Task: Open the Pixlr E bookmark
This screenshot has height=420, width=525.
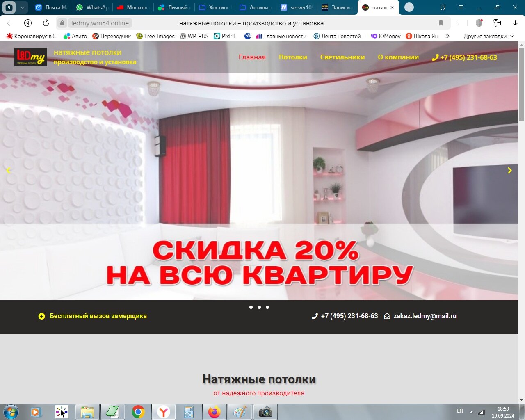Action: (225, 36)
